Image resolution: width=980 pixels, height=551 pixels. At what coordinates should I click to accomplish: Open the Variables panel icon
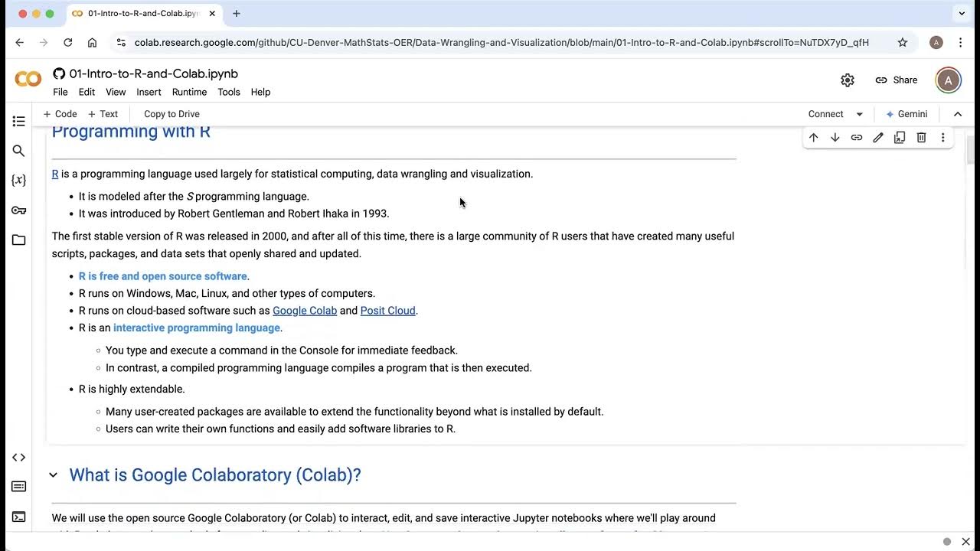pyautogui.click(x=19, y=181)
